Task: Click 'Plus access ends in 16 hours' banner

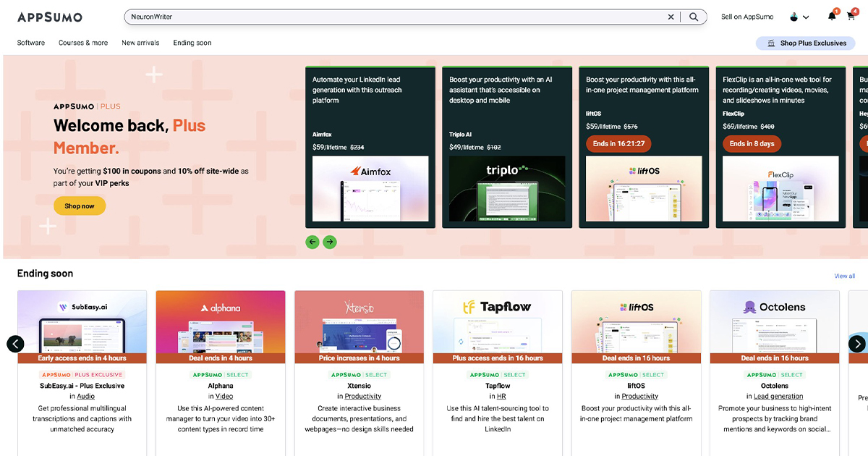Action: [498, 358]
